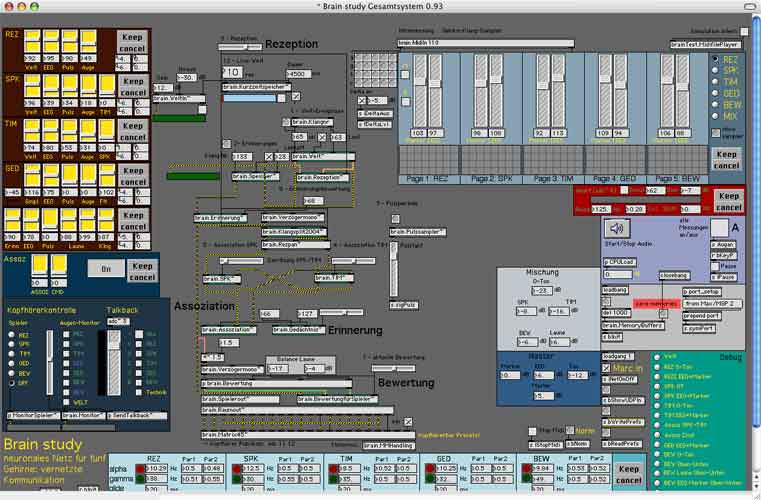Toggle the X box beside brain.Kurzzeitspeicher
This screenshot has height=500, width=761.
(296, 96)
